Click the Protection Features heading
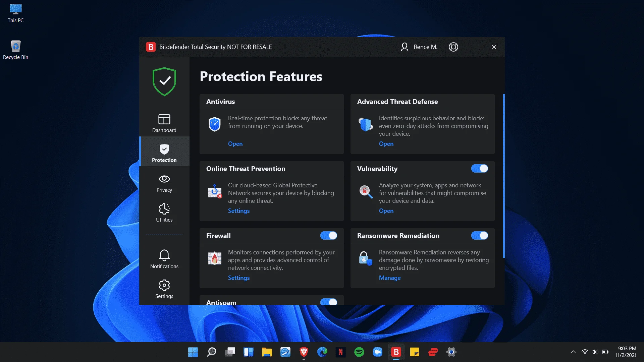The height and width of the screenshot is (362, 644). [261, 76]
